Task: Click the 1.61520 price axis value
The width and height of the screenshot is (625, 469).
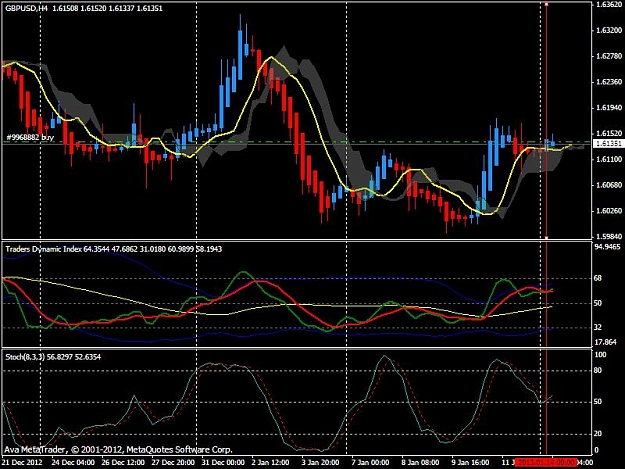Action: tap(608, 133)
